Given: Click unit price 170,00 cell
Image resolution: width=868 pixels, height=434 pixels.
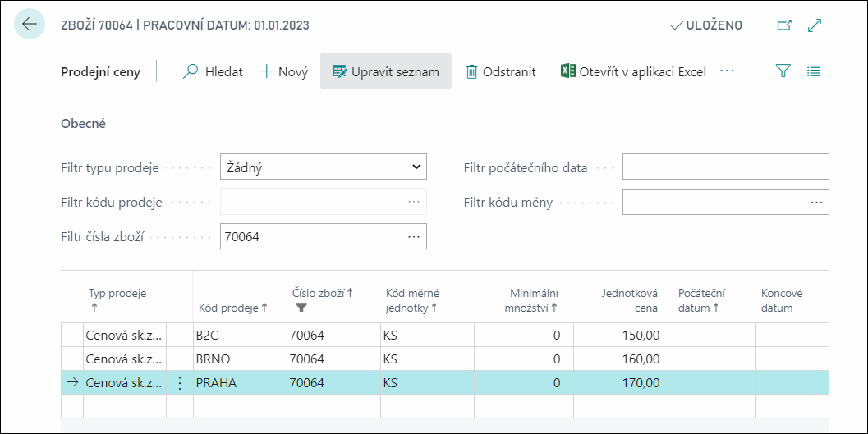Looking at the screenshot, I should pyautogui.click(x=623, y=382).
